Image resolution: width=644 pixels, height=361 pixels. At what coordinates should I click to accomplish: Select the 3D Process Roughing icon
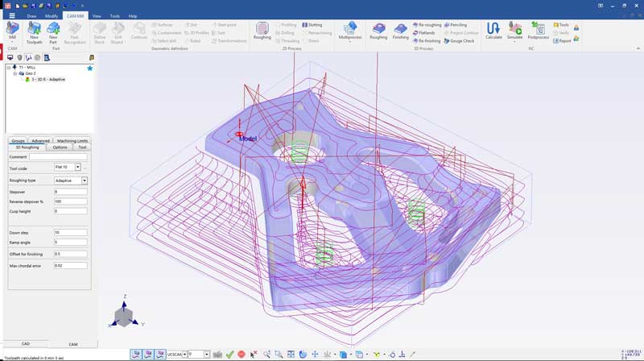(378, 31)
